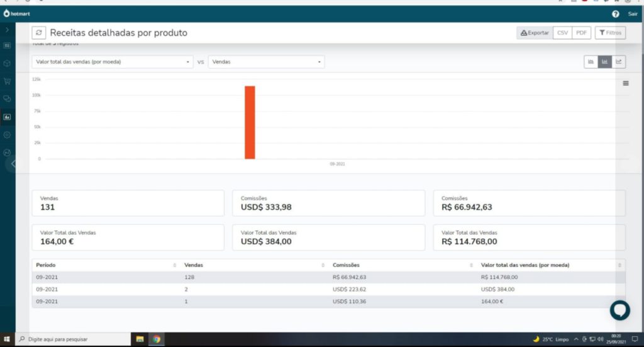
Task: Open the help question-mark icon
Action: tap(615, 14)
